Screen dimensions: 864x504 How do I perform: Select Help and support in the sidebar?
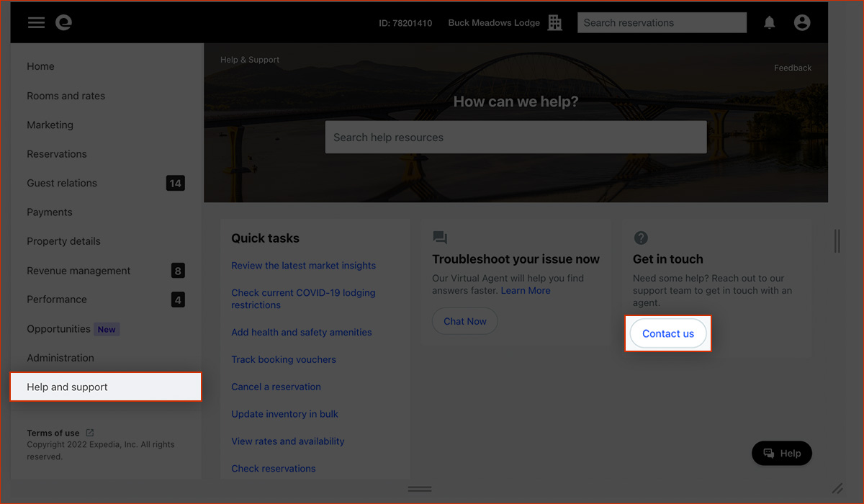106,387
